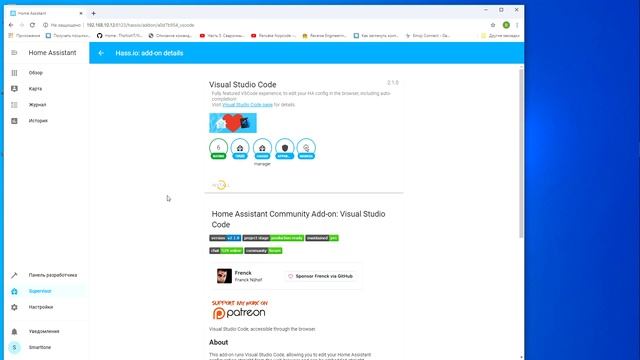Viewport: 640px width, 360px height.
Task: Click the page vertical scrollbar thumb
Action: 521,153
